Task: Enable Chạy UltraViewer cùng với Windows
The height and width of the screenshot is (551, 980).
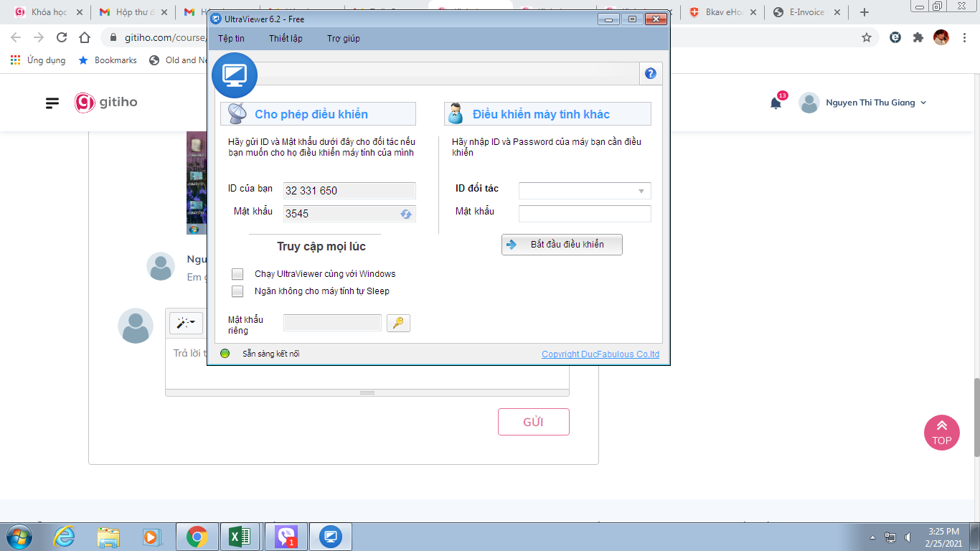Action: [x=237, y=274]
